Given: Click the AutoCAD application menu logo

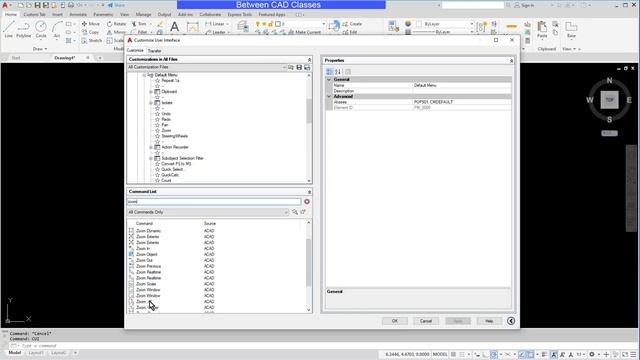Looking at the screenshot, I should 5,5.
